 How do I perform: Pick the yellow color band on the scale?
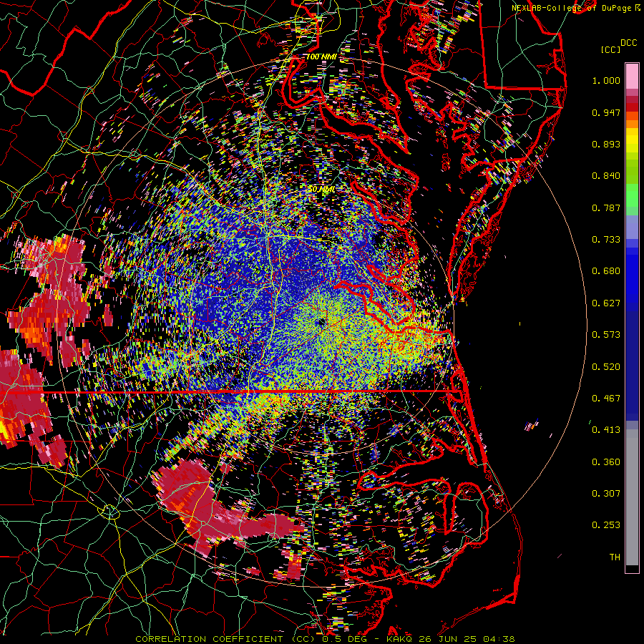click(x=632, y=140)
